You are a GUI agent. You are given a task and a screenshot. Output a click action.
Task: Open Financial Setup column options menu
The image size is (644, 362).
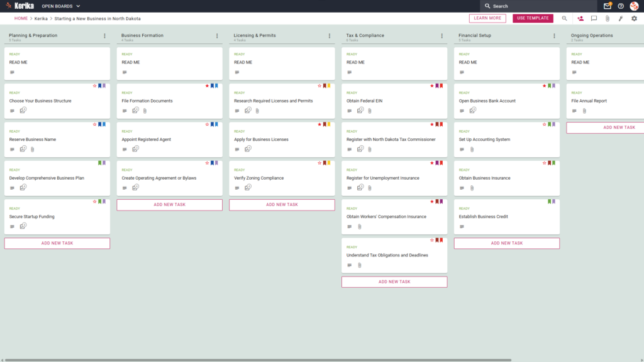pos(555,36)
